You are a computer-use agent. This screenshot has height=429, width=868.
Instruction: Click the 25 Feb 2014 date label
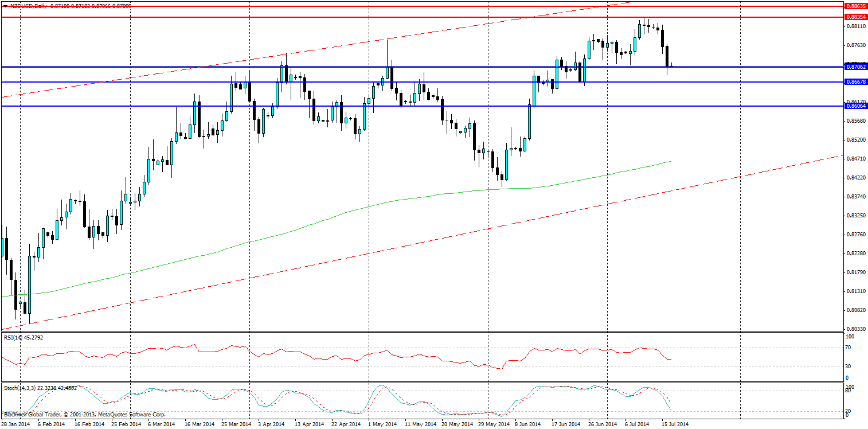(126, 424)
